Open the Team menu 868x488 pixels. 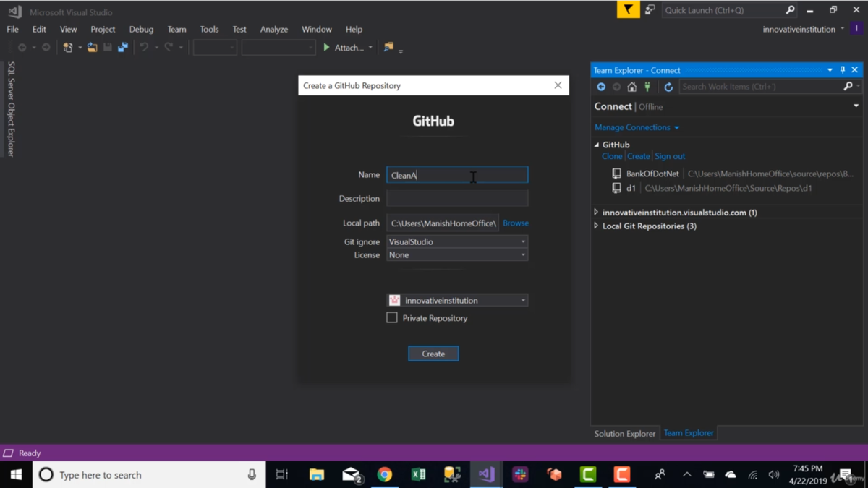(176, 30)
